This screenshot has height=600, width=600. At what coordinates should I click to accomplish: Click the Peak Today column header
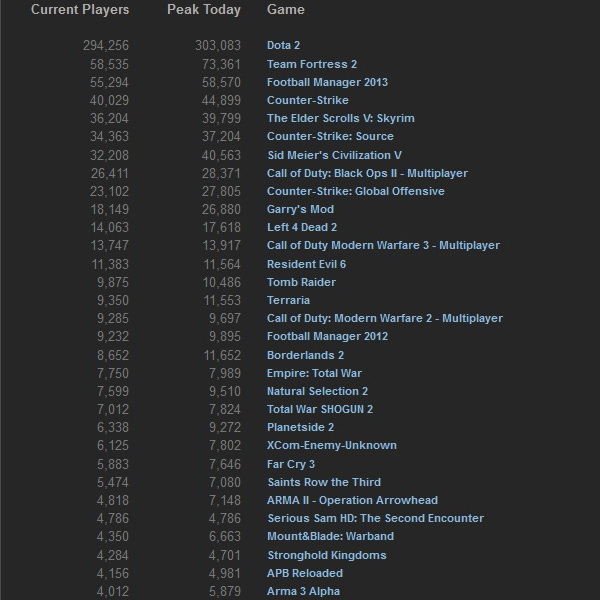[204, 10]
